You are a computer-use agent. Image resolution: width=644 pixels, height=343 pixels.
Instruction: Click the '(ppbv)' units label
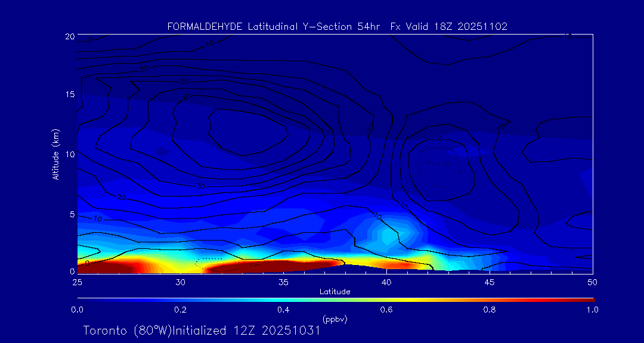click(335, 319)
